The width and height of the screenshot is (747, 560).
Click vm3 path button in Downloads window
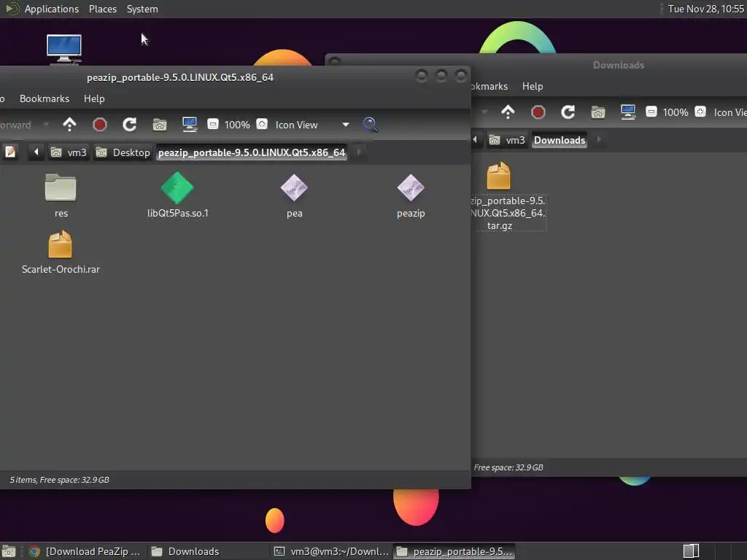(x=508, y=140)
